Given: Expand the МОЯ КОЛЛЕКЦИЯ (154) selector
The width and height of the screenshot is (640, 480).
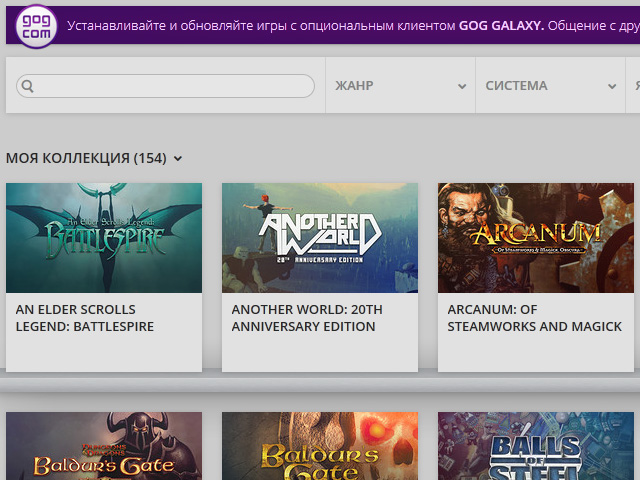Looking at the screenshot, I should (x=94, y=158).
